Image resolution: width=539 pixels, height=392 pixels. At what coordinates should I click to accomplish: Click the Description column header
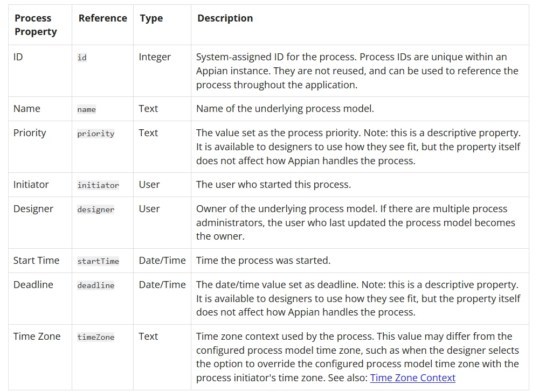pyautogui.click(x=225, y=18)
